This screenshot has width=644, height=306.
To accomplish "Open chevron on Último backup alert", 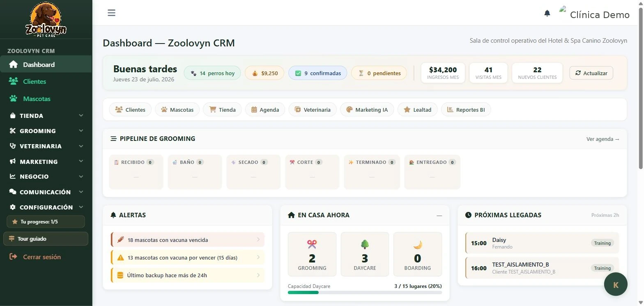I will coord(258,275).
